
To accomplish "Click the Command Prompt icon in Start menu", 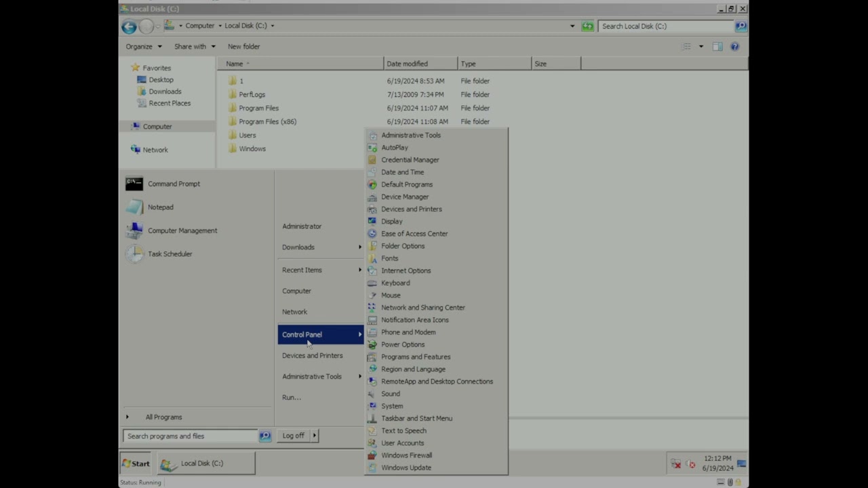I will tap(134, 184).
